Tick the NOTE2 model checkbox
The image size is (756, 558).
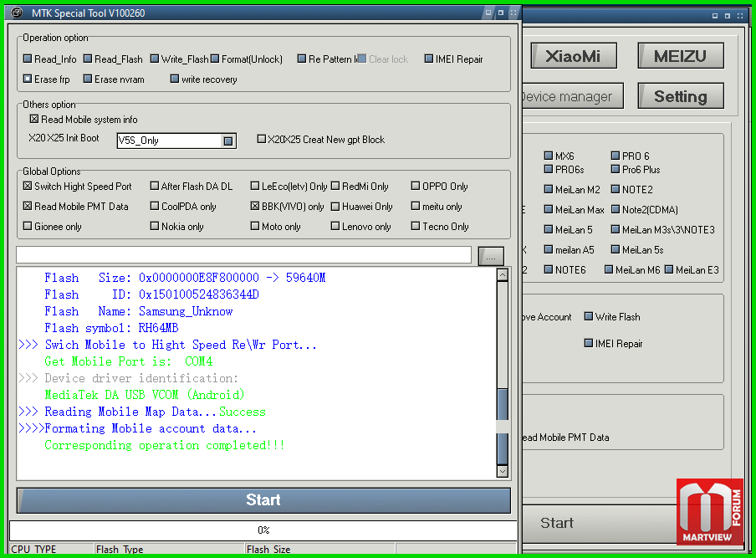616,189
